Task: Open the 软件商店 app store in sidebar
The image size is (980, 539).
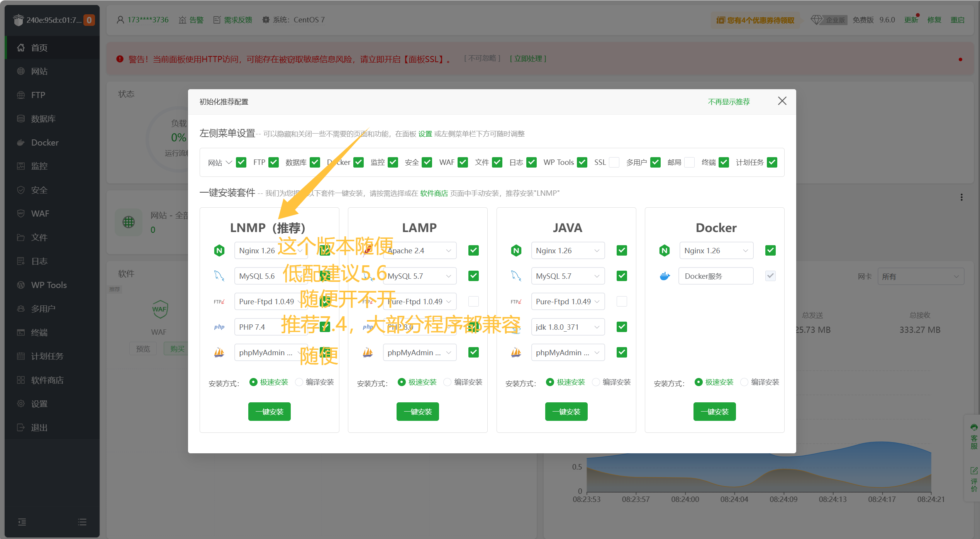Action: (x=47, y=380)
